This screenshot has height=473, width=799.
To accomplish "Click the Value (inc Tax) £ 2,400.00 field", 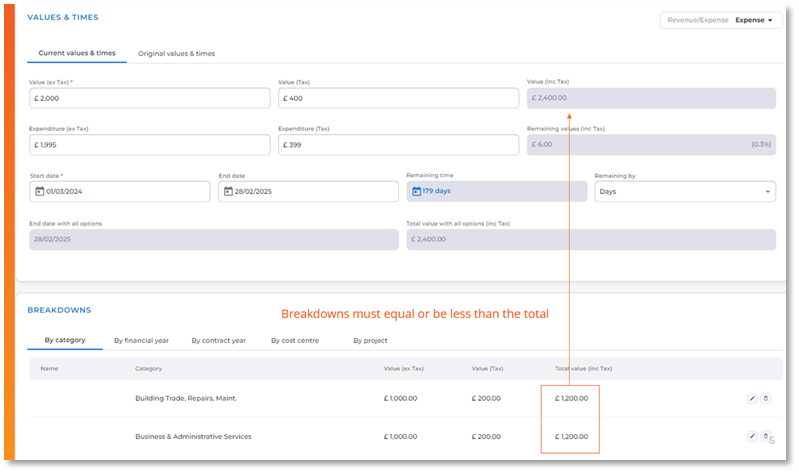I will [x=651, y=98].
